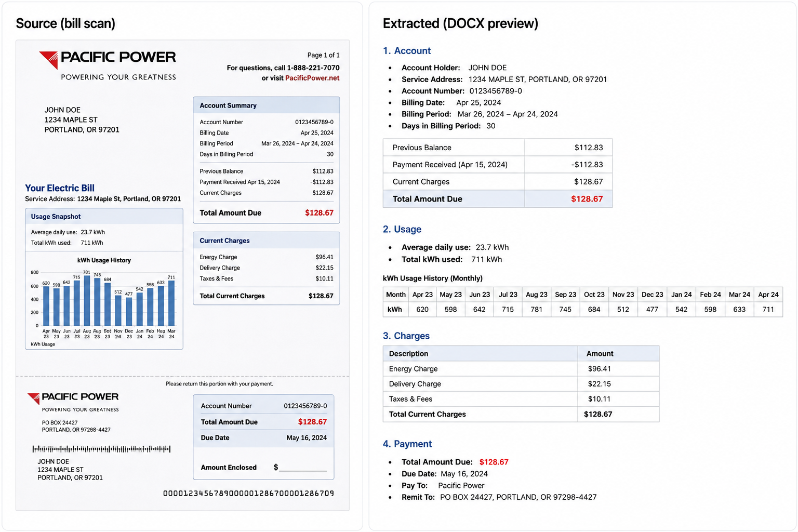Click the chart bar labeled 477
The height and width of the screenshot is (532, 798).
(x=129, y=311)
